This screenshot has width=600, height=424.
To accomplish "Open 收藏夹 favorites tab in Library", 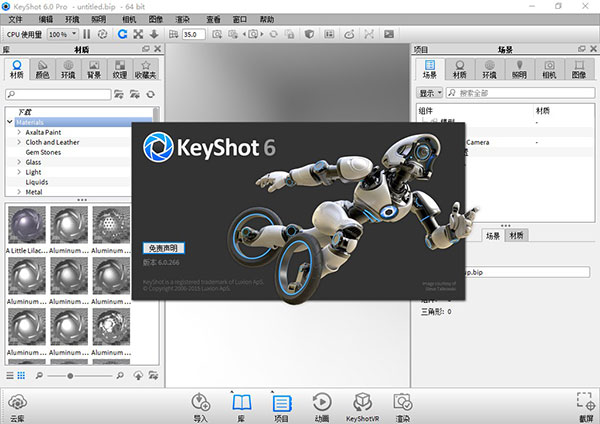I will (x=146, y=70).
